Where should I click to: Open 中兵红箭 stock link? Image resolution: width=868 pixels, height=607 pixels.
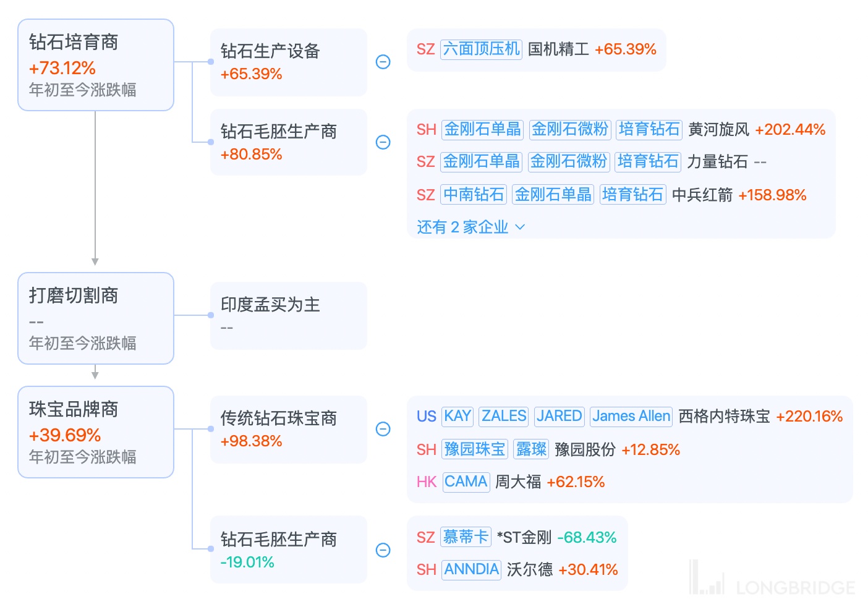coord(702,195)
